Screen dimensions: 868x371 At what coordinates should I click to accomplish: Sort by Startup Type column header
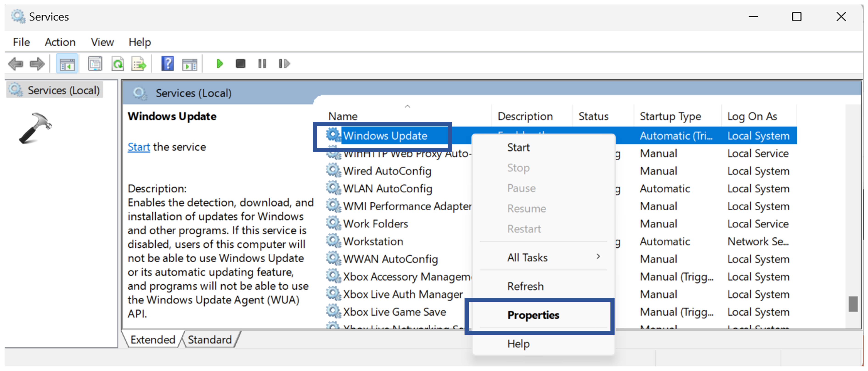point(670,116)
